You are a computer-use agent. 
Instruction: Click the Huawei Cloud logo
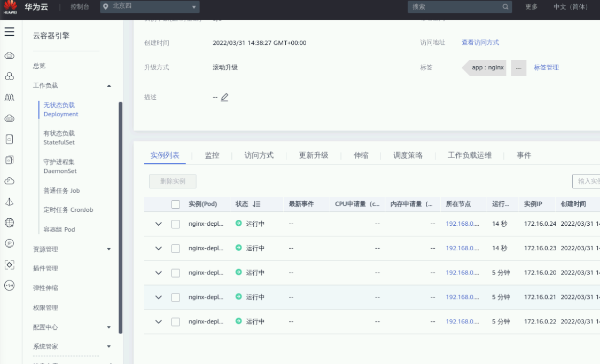pyautogui.click(x=10, y=7)
